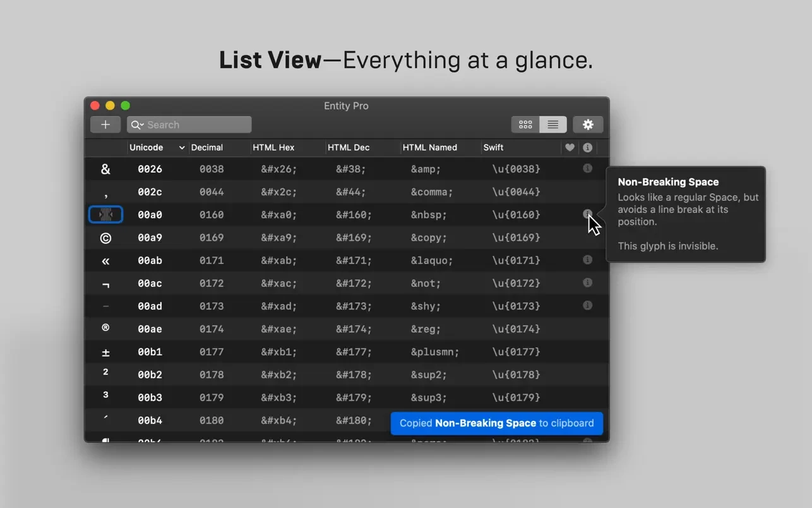
Task: Show info for the left guillemet row
Action: pyautogui.click(x=587, y=260)
